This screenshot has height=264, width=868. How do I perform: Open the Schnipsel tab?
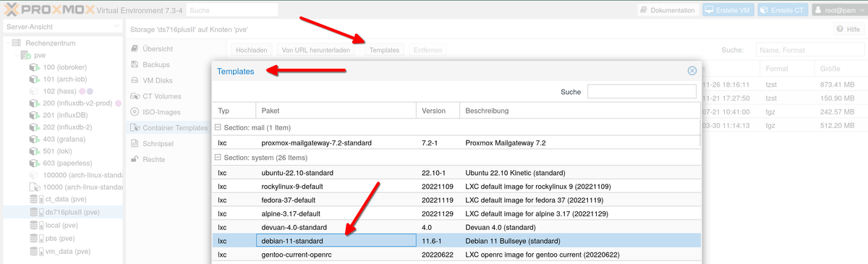(158, 144)
